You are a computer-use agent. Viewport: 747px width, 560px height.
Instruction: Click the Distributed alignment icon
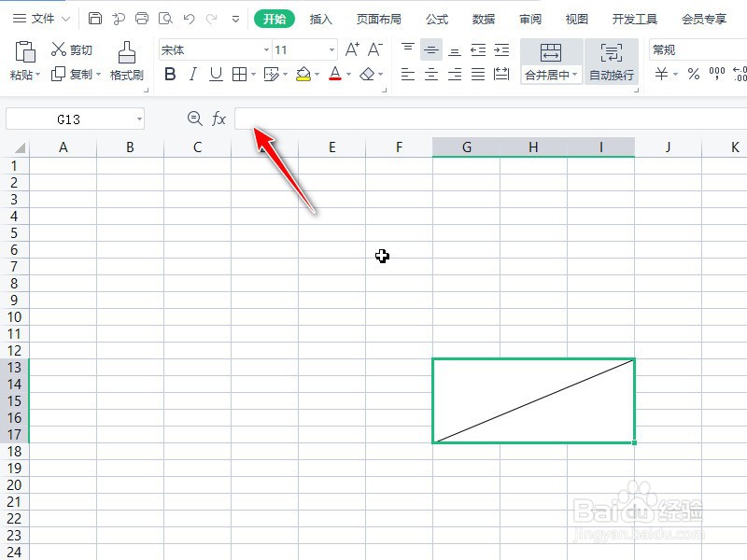coord(501,75)
